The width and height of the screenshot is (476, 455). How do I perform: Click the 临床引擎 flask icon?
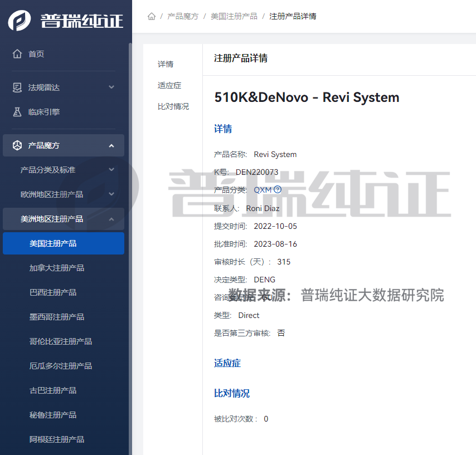coord(17,112)
